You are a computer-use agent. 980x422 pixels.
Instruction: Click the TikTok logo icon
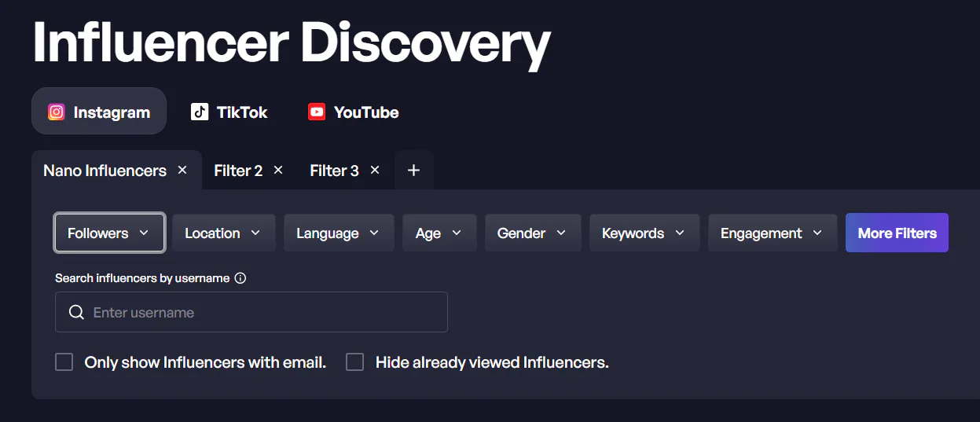click(x=200, y=112)
